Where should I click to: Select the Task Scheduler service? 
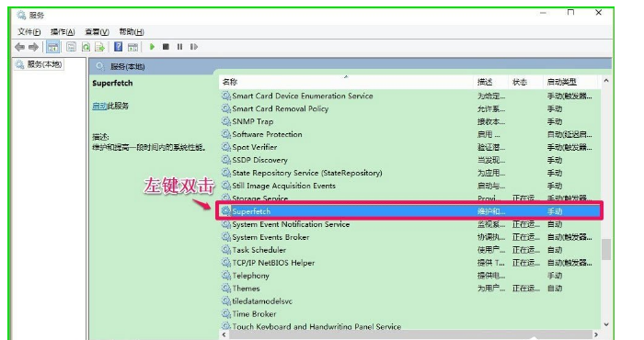pos(259,250)
